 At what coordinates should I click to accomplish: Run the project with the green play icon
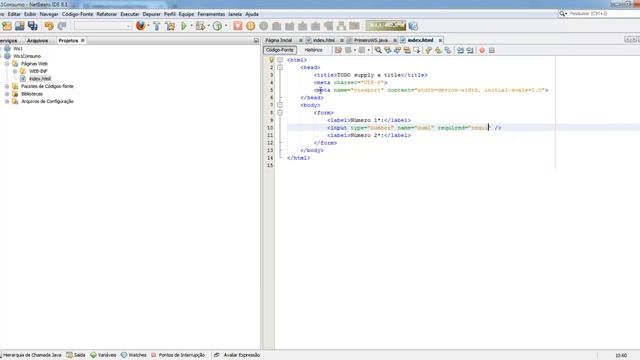coord(184,26)
